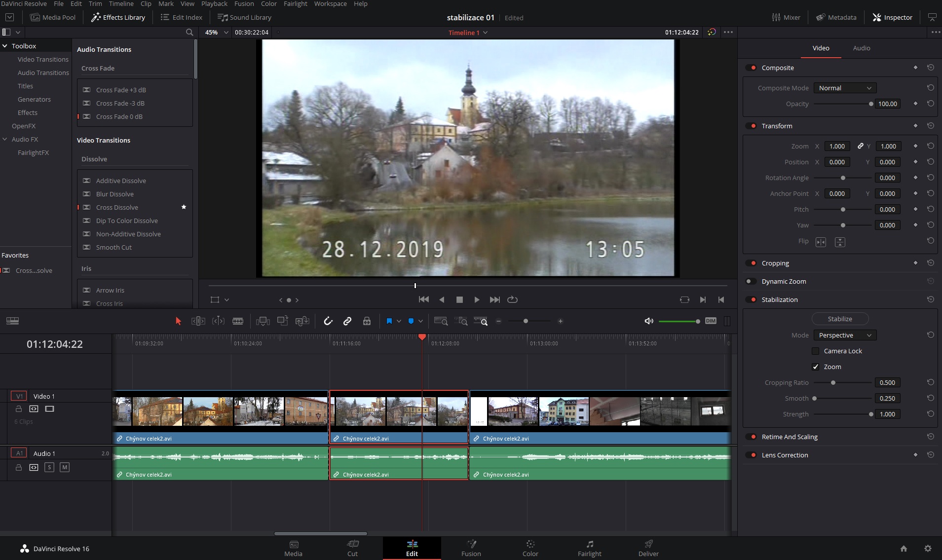This screenshot has height=560, width=942.
Task: Uncheck the Zoom checkbox in Stabilization
Action: (x=815, y=367)
